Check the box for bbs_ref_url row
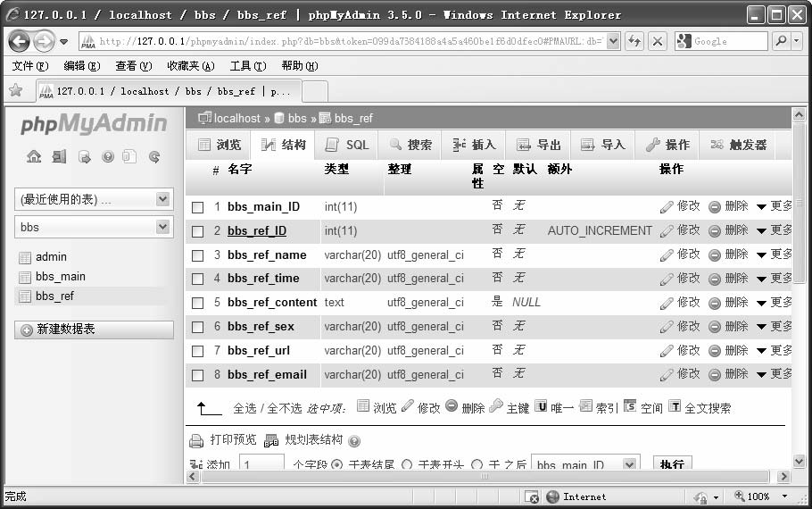Screen dimensions: 812x509 click(198, 351)
